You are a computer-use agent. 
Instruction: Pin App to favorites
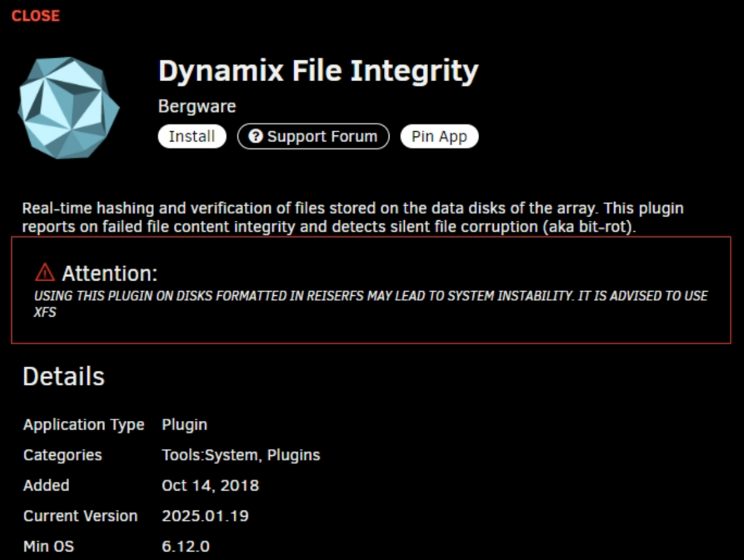click(440, 137)
